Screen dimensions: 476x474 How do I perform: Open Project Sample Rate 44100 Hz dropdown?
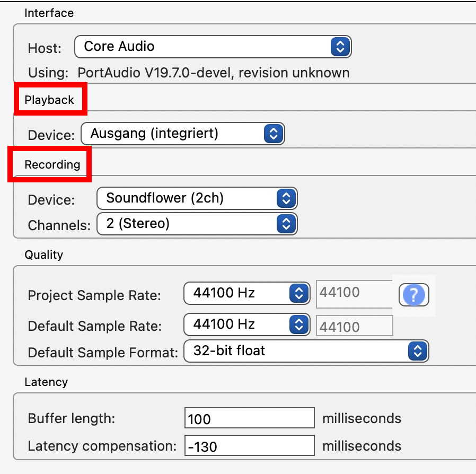click(247, 293)
